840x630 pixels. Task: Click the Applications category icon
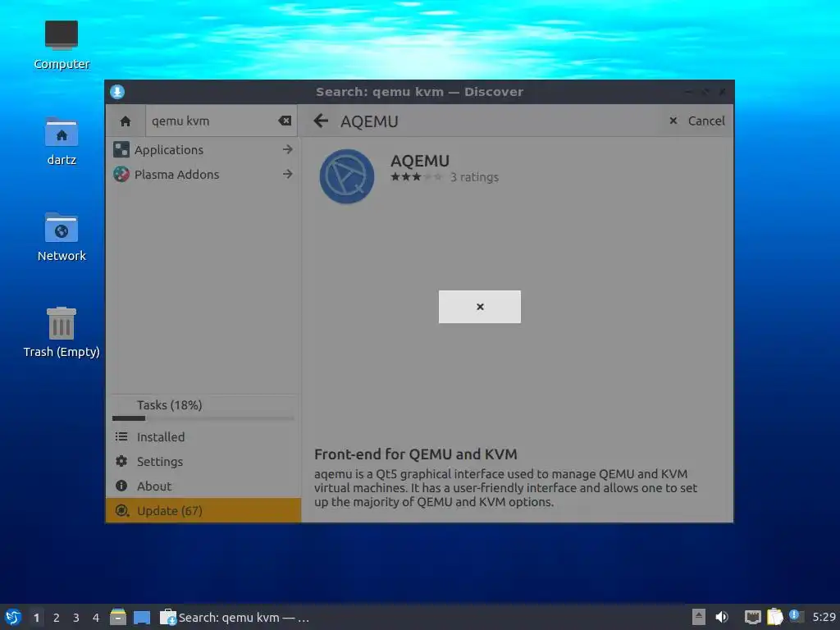click(x=121, y=149)
